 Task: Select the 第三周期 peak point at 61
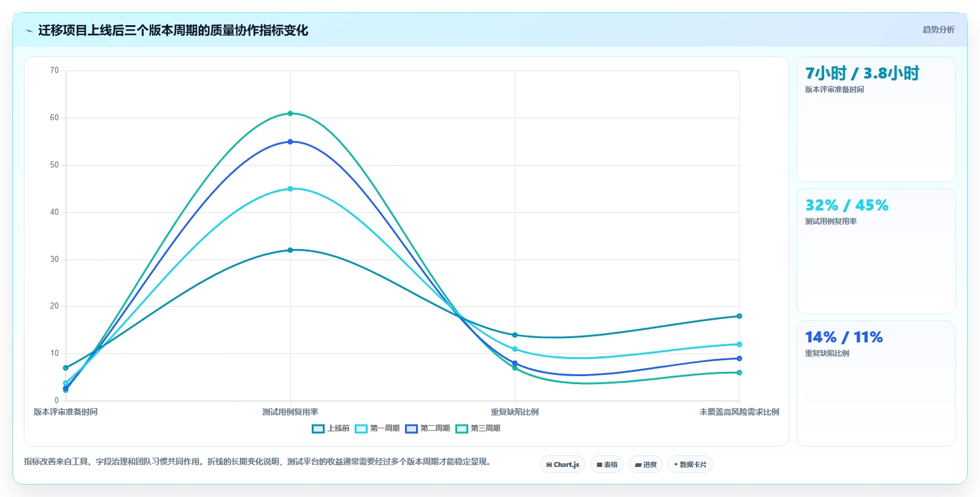290,114
